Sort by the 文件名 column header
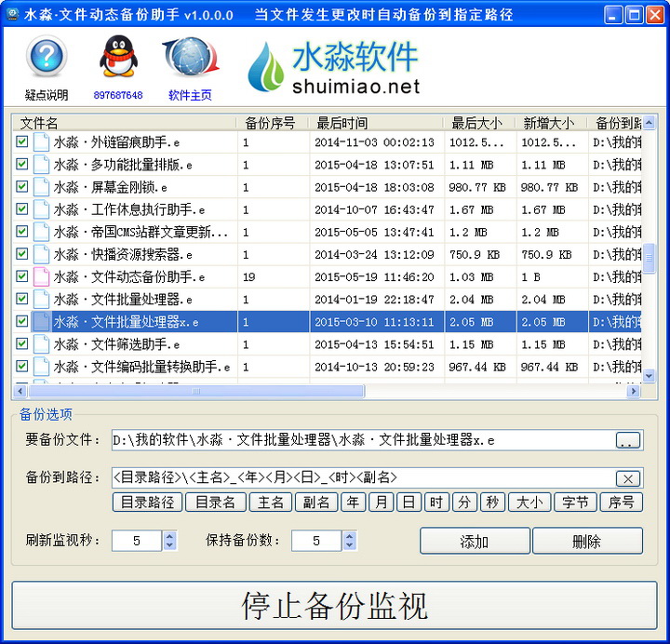670x644 pixels. (x=124, y=123)
